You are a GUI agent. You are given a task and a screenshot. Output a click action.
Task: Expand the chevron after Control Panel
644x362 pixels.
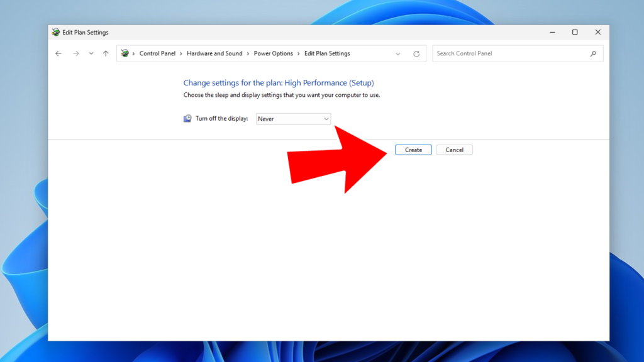coord(181,54)
